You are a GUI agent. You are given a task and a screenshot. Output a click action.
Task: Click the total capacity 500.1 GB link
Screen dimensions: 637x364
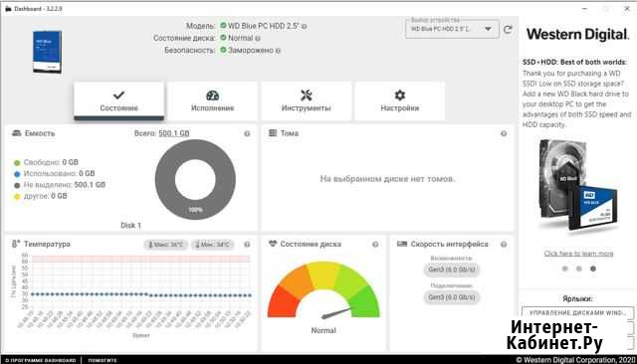tap(174, 133)
